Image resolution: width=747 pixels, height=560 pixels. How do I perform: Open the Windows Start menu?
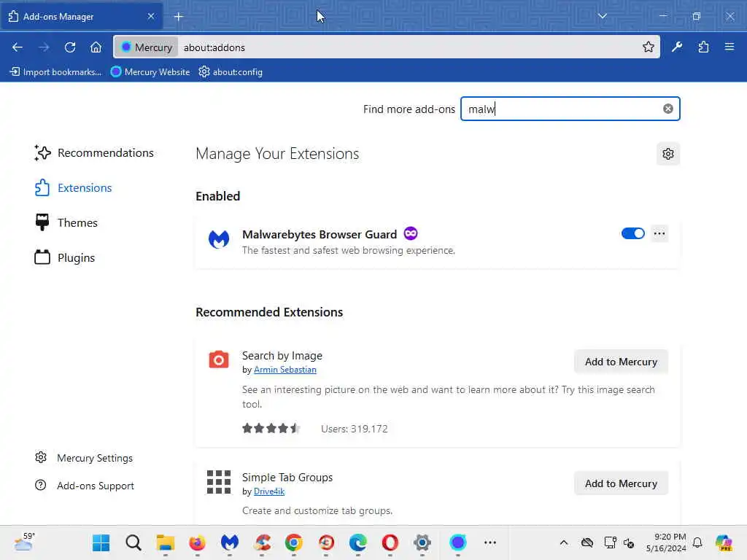pos(101,542)
